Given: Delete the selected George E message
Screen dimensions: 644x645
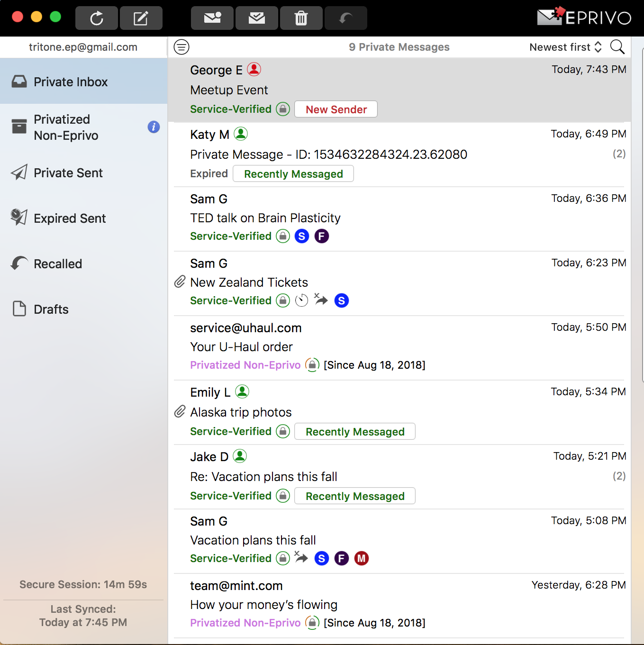Looking at the screenshot, I should click(x=301, y=18).
